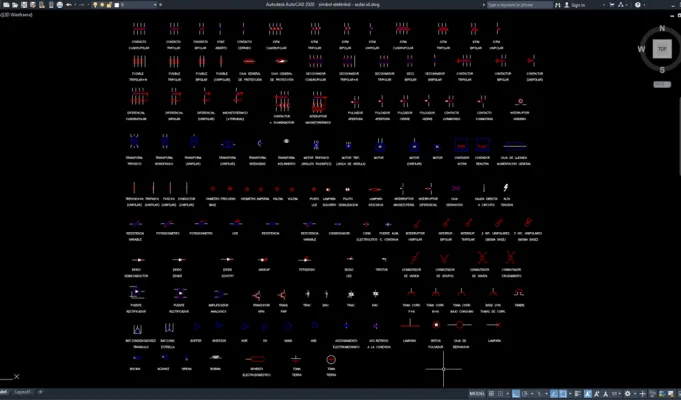
Task: Click the 2D Wireframe viewport label
Action: pyautogui.click(x=17, y=14)
